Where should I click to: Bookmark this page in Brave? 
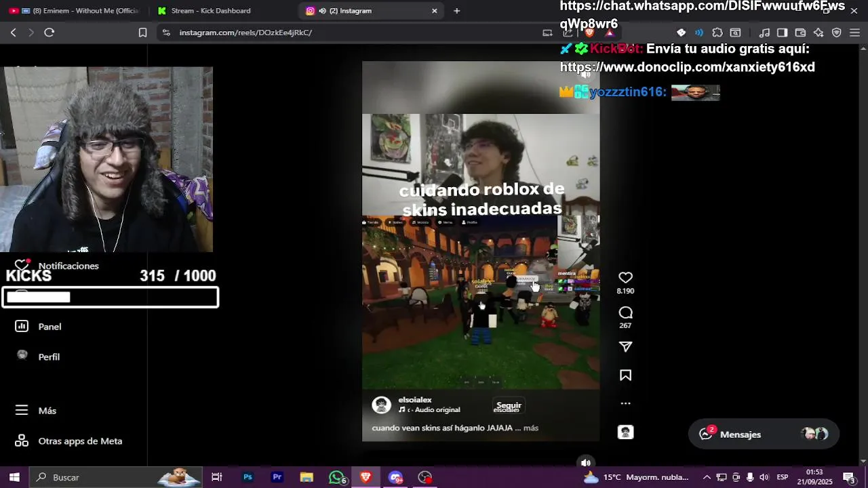tap(142, 33)
